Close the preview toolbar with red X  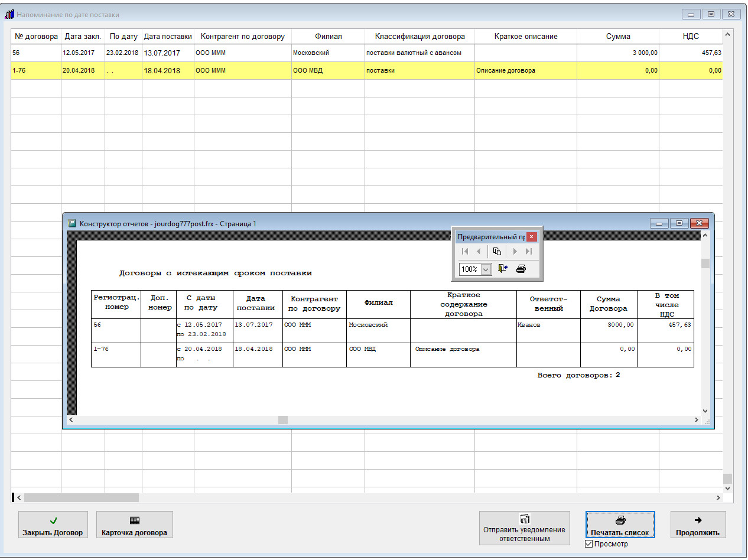click(531, 237)
